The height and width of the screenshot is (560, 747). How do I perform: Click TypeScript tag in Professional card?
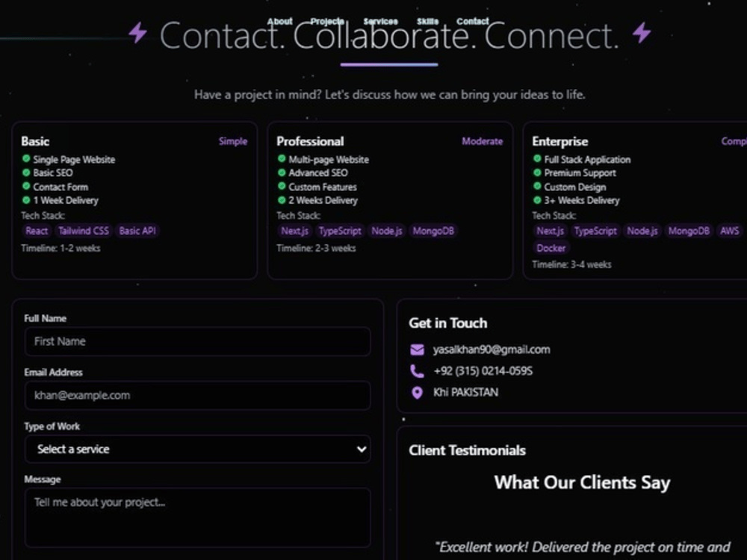340,231
